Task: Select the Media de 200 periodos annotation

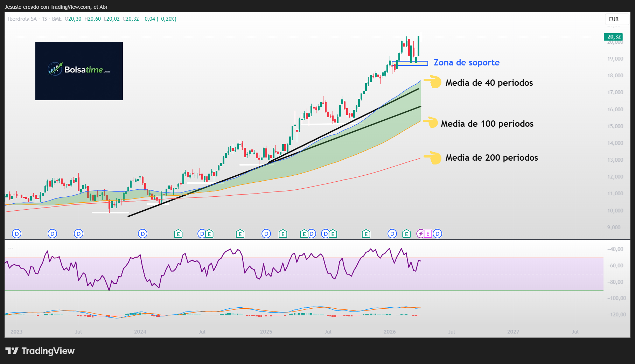Action: (491, 158)
